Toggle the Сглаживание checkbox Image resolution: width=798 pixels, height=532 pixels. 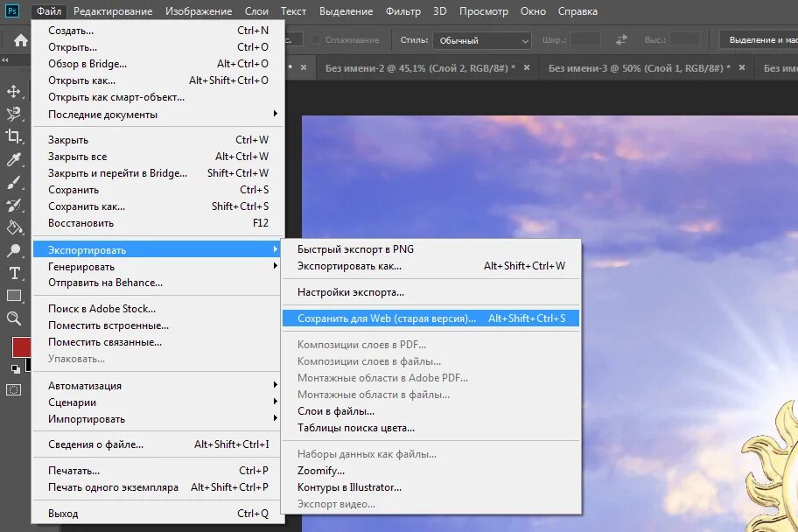[316, 39]
